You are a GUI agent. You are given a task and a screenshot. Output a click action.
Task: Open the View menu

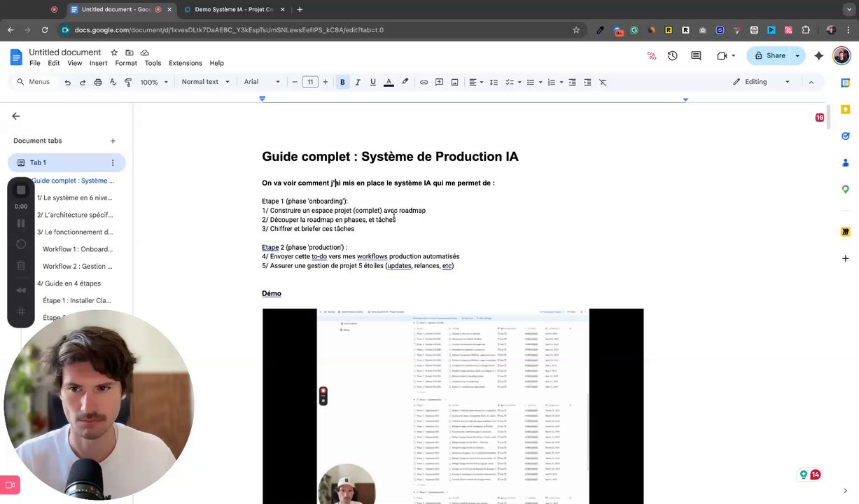[x=74, y=63]
